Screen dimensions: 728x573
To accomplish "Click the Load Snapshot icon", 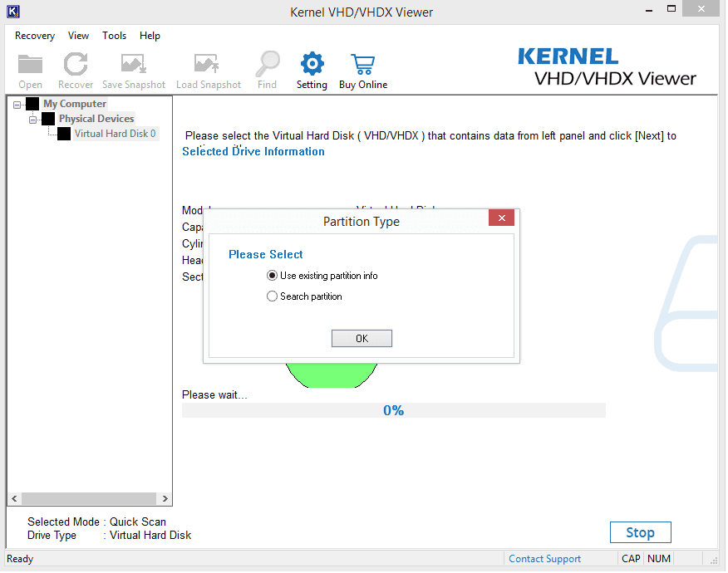I will [208, 64].
